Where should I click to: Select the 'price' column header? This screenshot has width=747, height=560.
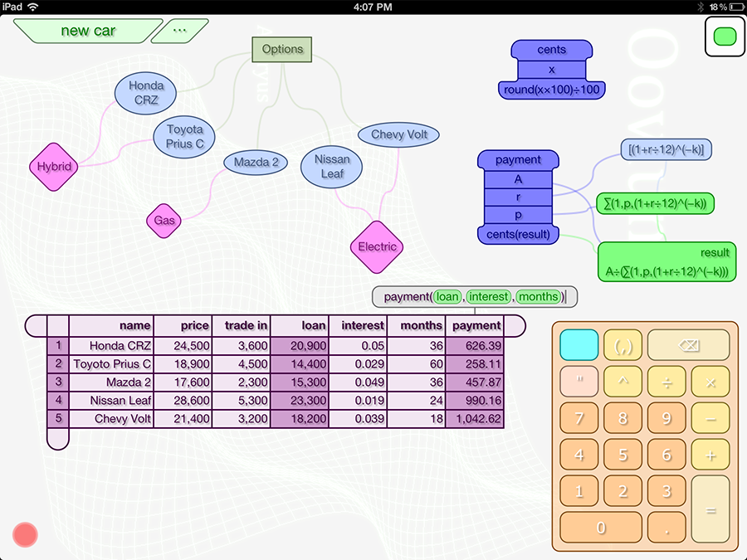(x=183, y=326)
